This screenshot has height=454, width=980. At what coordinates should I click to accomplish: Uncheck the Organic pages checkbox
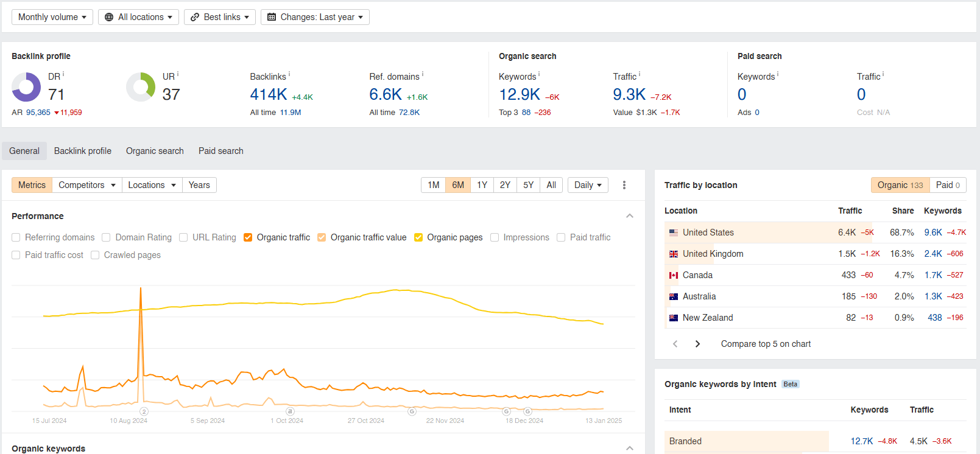(418, 237)
